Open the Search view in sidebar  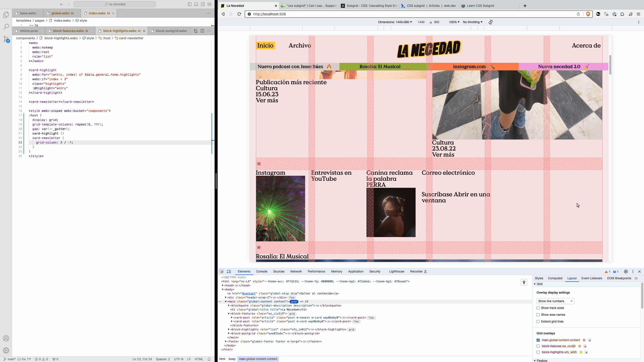point(6,27)
